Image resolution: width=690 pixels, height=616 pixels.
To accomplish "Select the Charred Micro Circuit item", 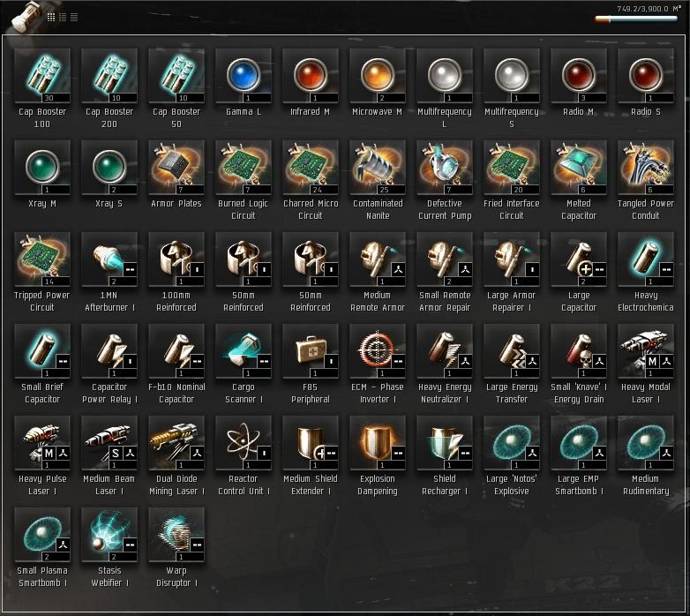I will coord(311,168).
